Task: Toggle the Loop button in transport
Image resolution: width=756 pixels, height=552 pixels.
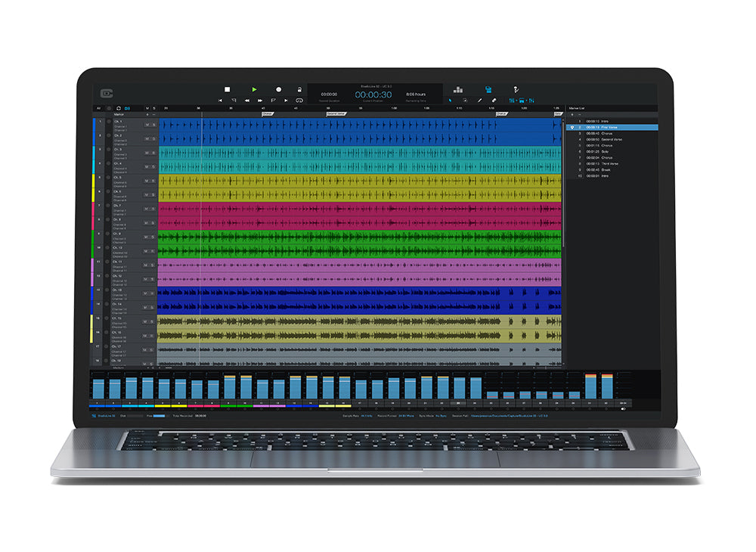Action: (299, 100)
